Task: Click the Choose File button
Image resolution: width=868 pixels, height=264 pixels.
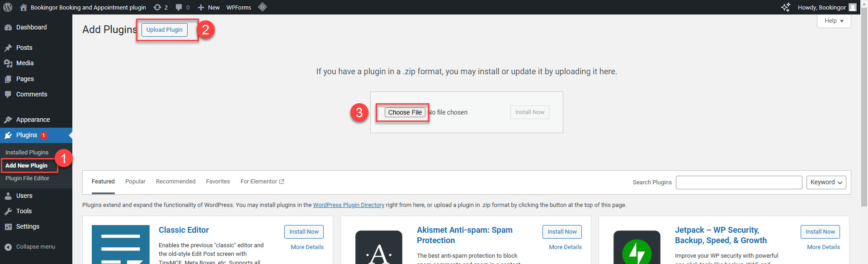Action: 405,112
